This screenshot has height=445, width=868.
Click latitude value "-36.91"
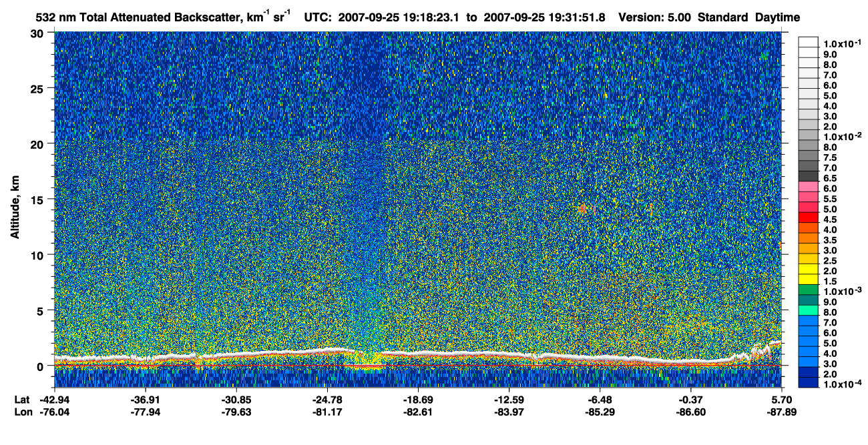click(x=146, y=400)
